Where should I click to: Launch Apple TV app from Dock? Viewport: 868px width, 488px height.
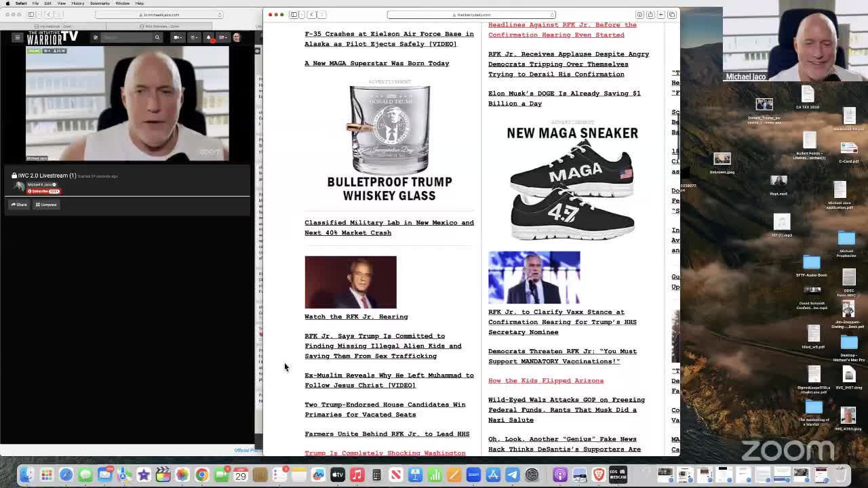(338, 475)
